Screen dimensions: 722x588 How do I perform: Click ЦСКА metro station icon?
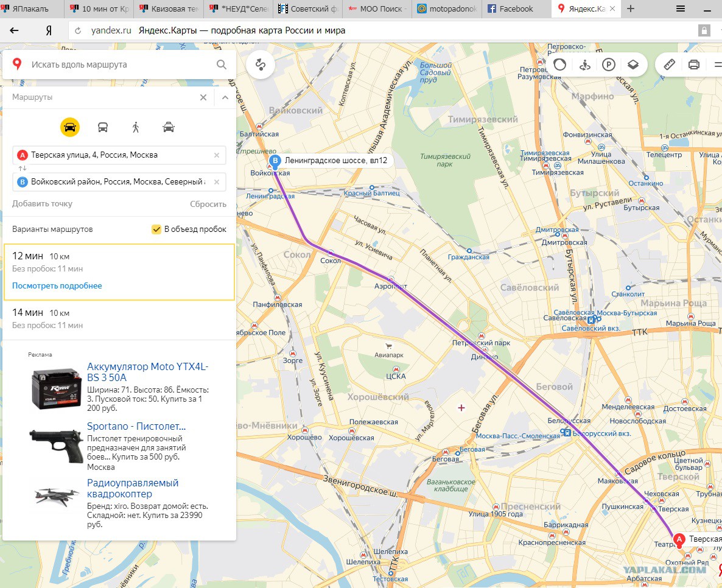[x=396, y=369]
